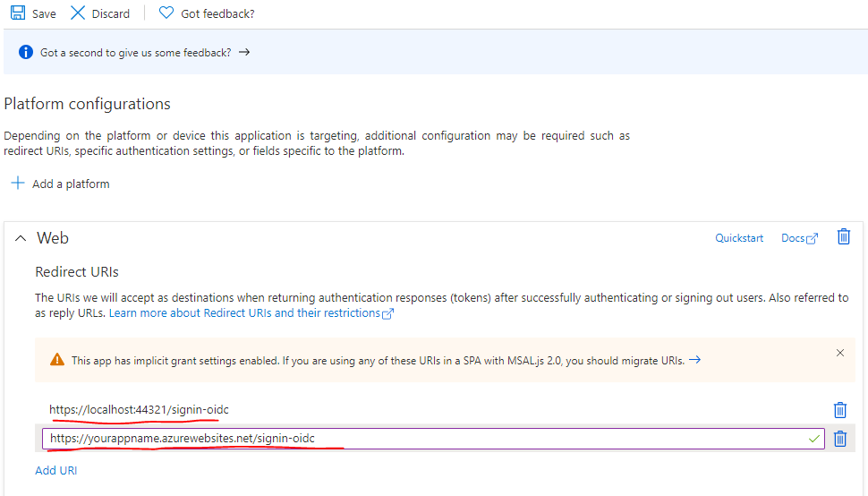Delete the yourappname.azurewebsites.net redirect URI

point(839,439)
